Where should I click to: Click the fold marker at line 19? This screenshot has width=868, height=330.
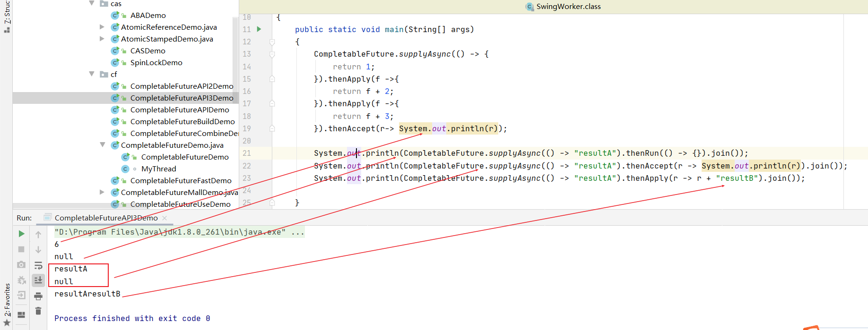click(x=272, y=128)
